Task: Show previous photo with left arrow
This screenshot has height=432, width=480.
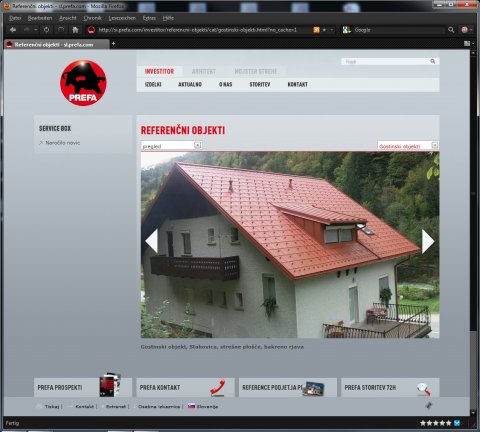Action: coord(152,241)
